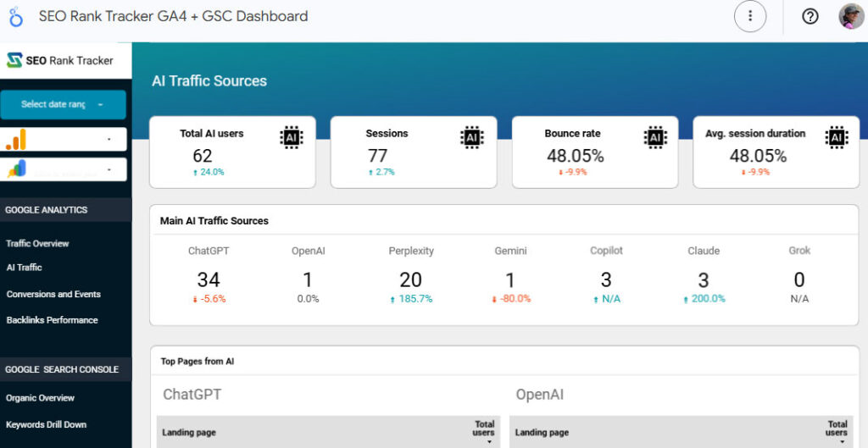This screenshot has width=868, height=448.
Task: Go to Conversions and Events page
Action: (53, 294)
